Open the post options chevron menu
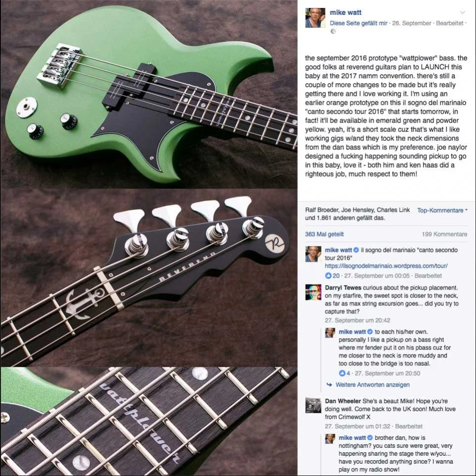Screen dimensions: 476x476 (462, 12)
